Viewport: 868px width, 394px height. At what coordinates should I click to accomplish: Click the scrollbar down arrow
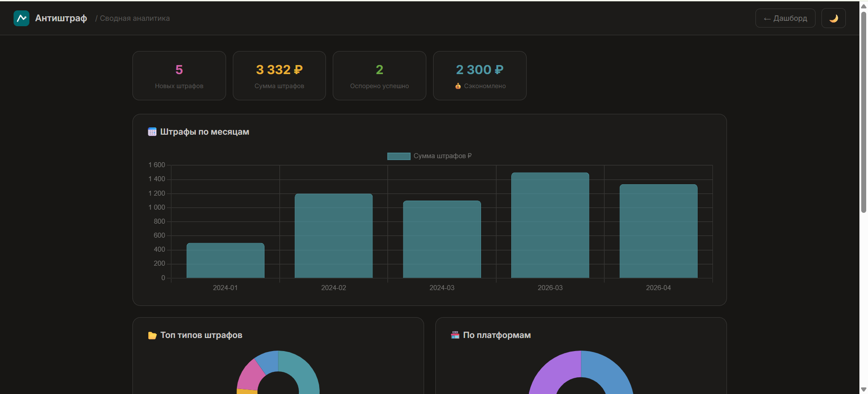863,389
